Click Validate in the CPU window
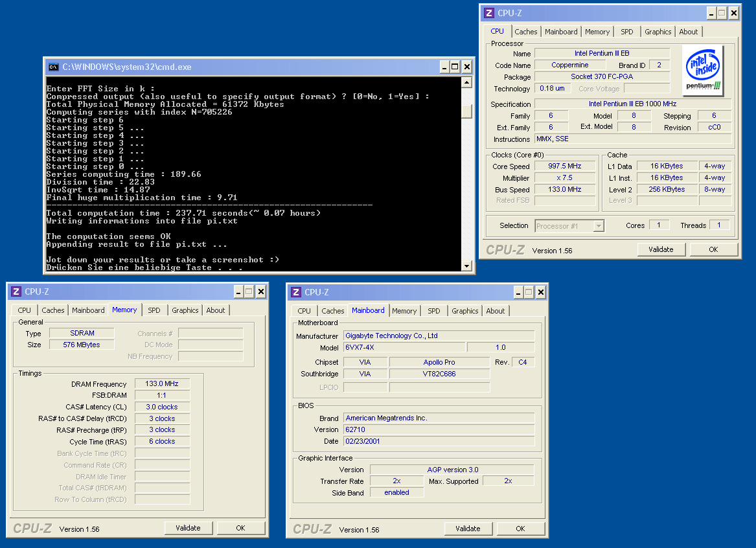The width and height of the screenshot is (756, 548). click(x=661, y=249)
